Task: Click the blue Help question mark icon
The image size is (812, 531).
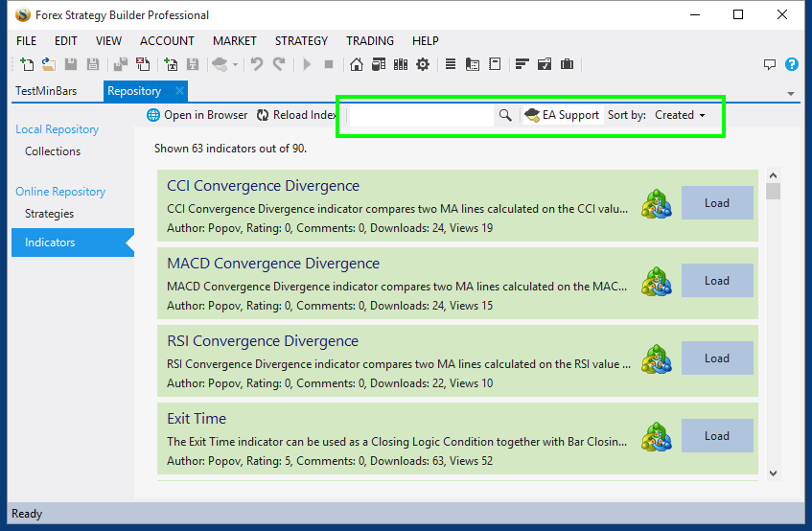Action: click(x=791, y=65)
